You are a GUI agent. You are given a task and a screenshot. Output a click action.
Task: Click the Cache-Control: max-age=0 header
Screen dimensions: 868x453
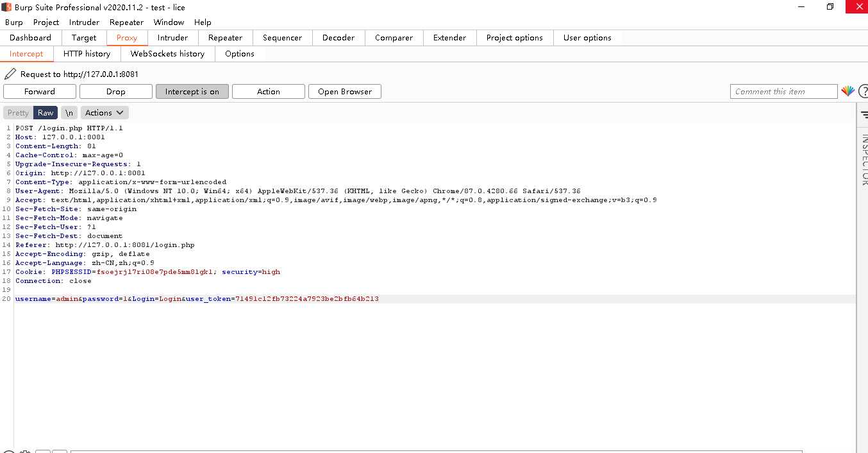pyautogui.click(x=69, y=155)
